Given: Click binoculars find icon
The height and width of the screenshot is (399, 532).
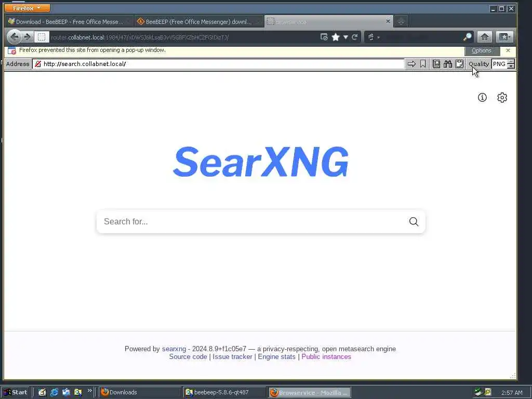Looking at the screenshot, I should pyautogui.click(x=448, y=64).
